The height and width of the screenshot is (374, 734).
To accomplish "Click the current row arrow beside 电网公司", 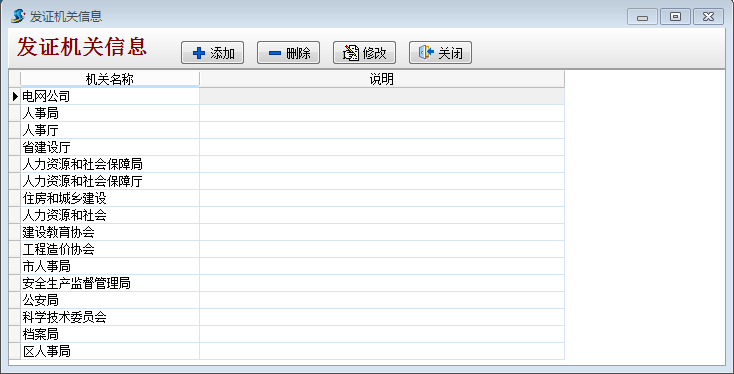I will click(15, 96).
